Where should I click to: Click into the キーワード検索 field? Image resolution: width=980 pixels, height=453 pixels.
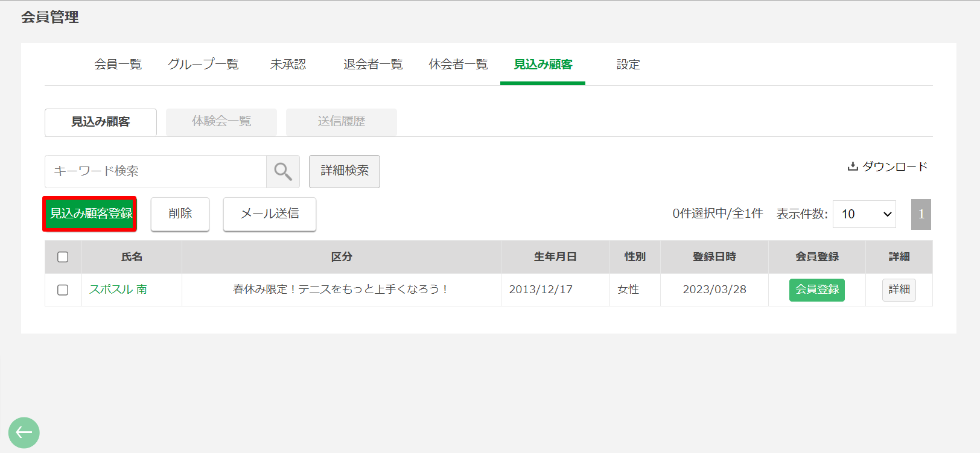click(156, 171)
